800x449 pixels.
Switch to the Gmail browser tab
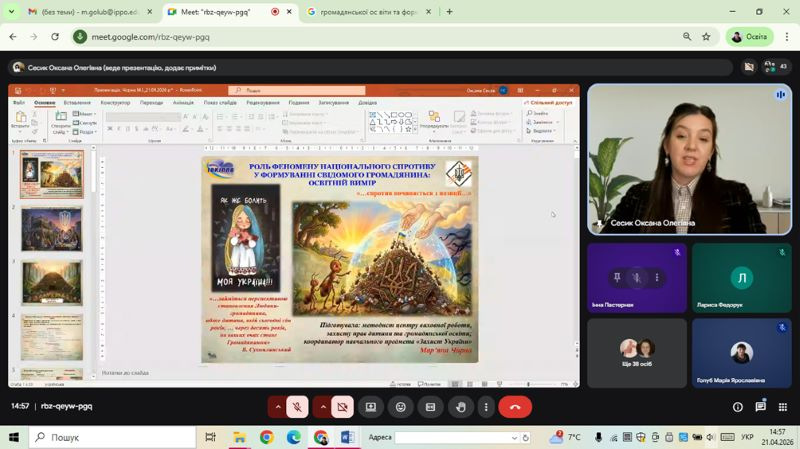click(91, 12)
